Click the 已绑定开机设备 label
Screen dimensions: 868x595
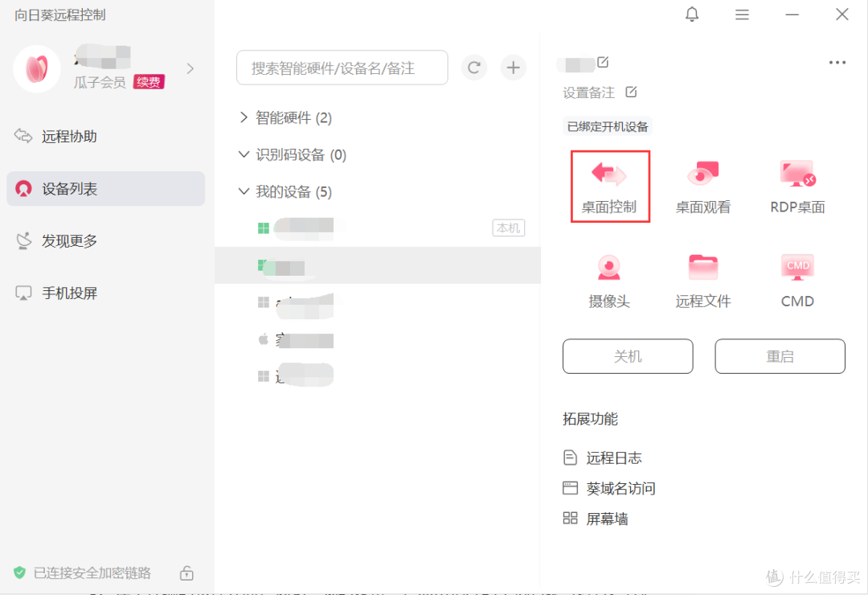(x=608, y=126)
